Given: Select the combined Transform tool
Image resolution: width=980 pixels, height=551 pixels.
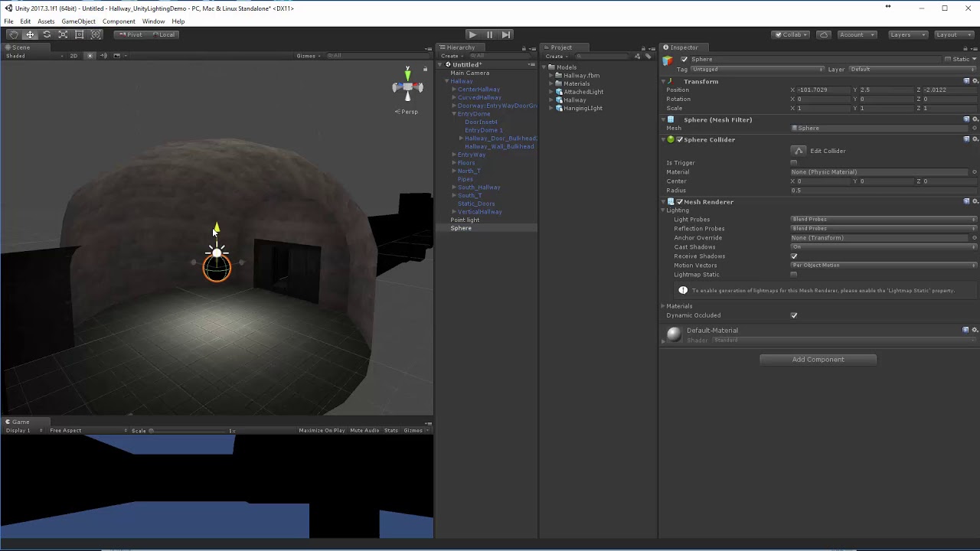Looking at the screenshot, I should click(x=96, y=34).
